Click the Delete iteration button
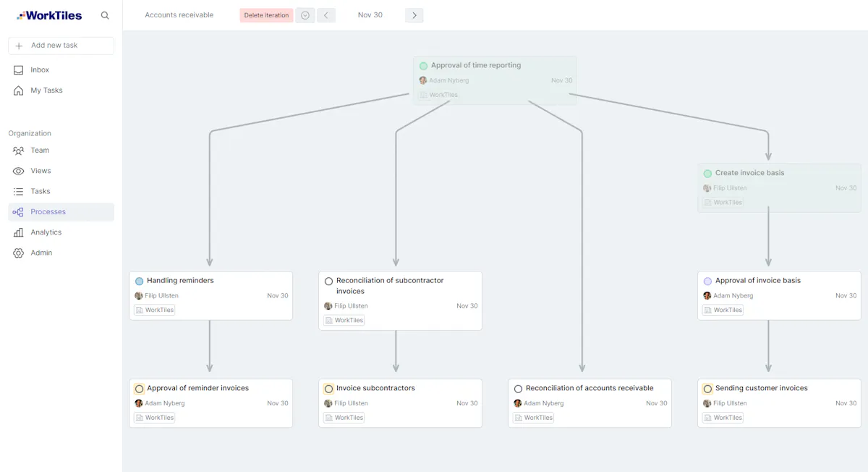This screenshot has width=868, height=472. 266,15
